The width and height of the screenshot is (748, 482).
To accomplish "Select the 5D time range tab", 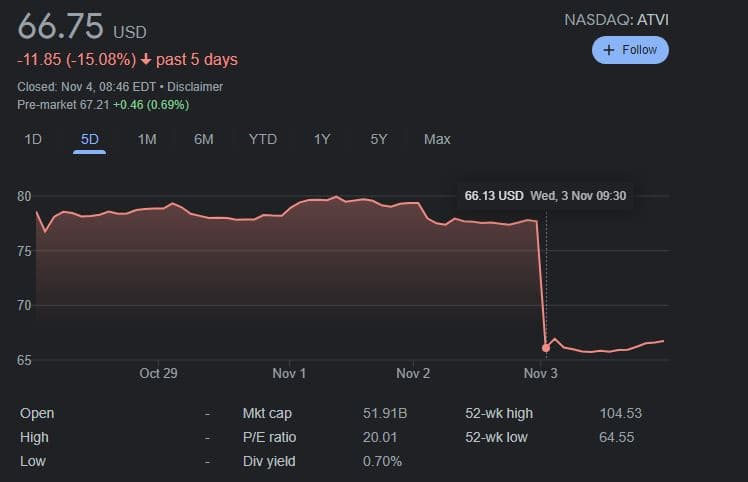I will [90, 139].
